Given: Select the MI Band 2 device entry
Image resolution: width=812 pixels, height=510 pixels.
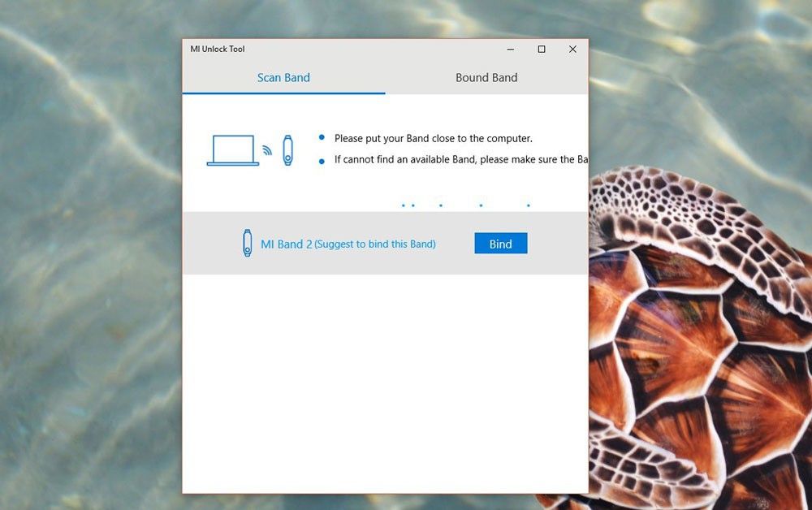Looking at the screenshot, I should pyautogui.click(x=385, y=244).
